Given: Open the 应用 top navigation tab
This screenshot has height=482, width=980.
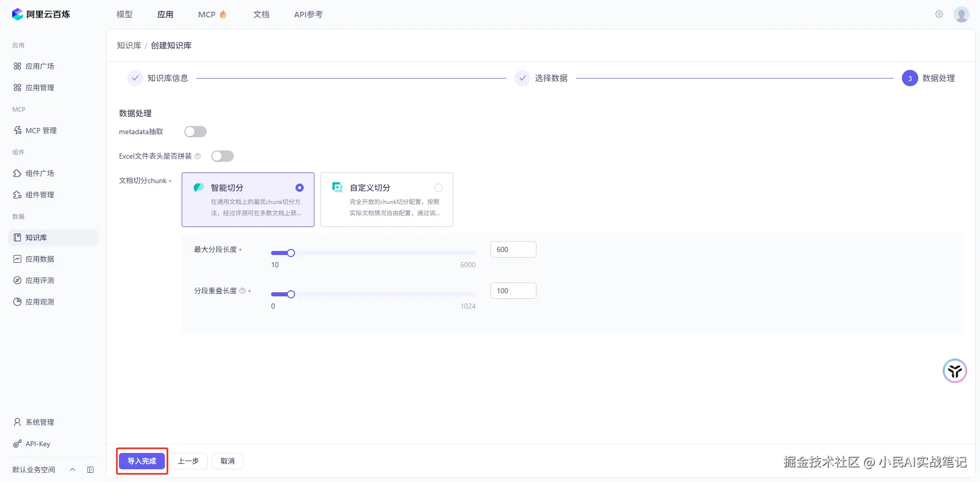Looking at the screenshot, I should point(165,14).
